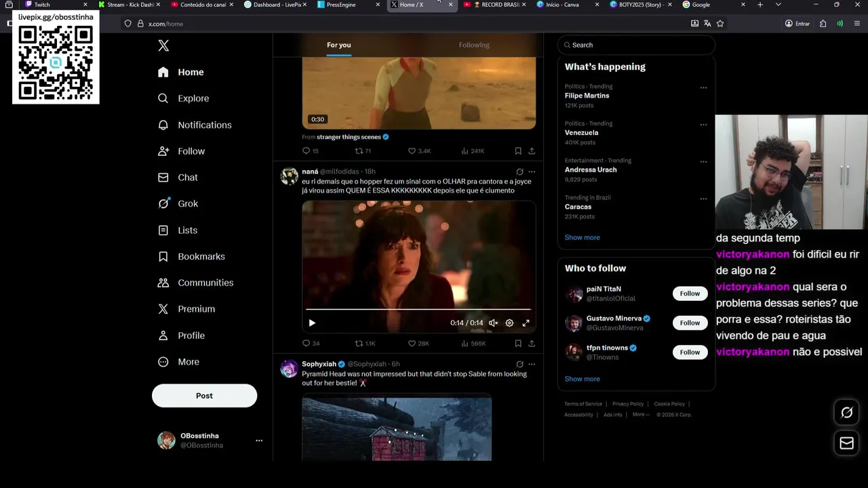Click Grok icon on naná post
This screenshot has height=488, width=868.
[519, 171]
